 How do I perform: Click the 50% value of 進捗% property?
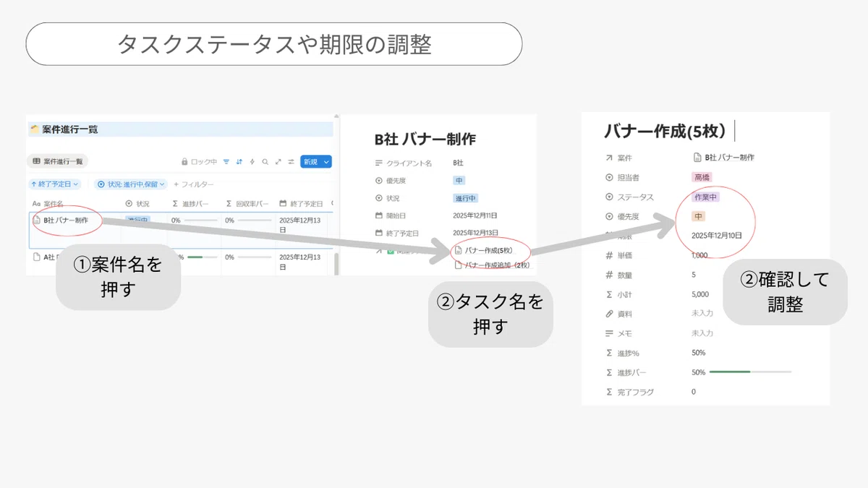(699, 353)
